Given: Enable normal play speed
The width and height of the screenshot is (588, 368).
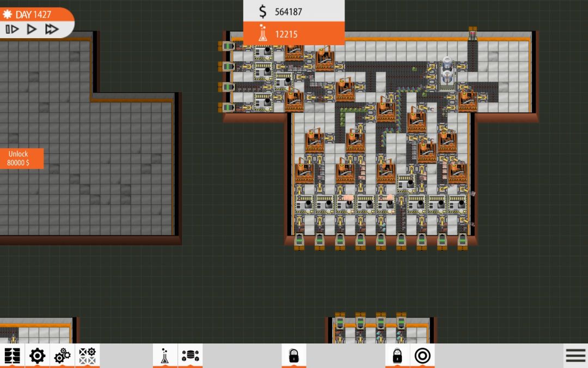Looking at the screenshot, I should (x=31, y=30).
